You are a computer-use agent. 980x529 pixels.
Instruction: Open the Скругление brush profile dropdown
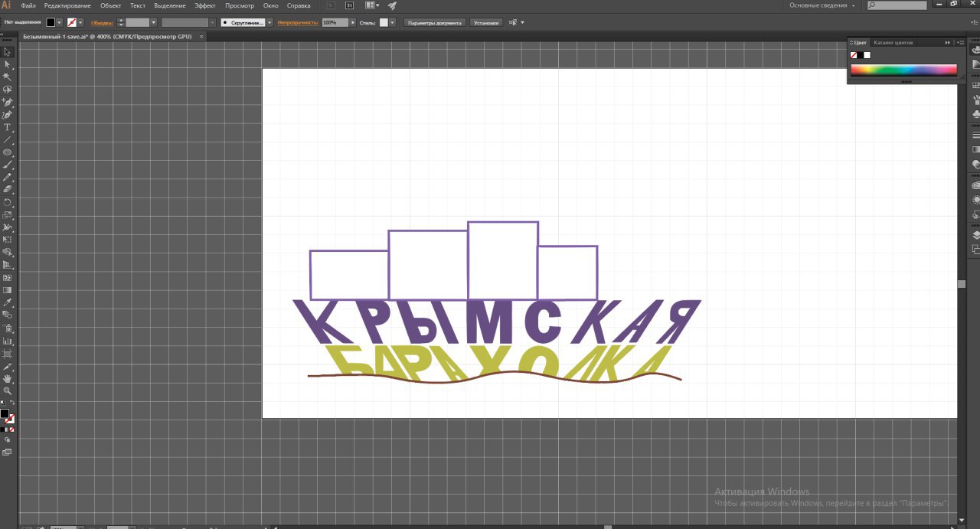[269, 23]
